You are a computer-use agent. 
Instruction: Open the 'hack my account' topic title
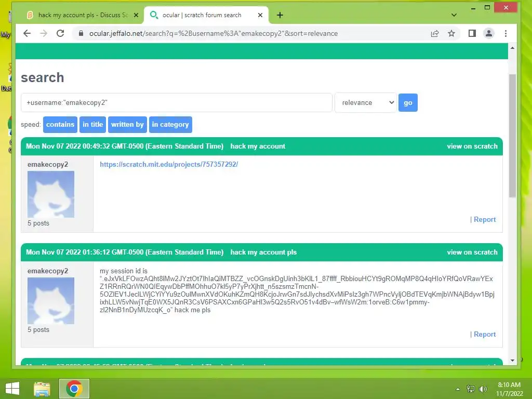click(258, 146)
